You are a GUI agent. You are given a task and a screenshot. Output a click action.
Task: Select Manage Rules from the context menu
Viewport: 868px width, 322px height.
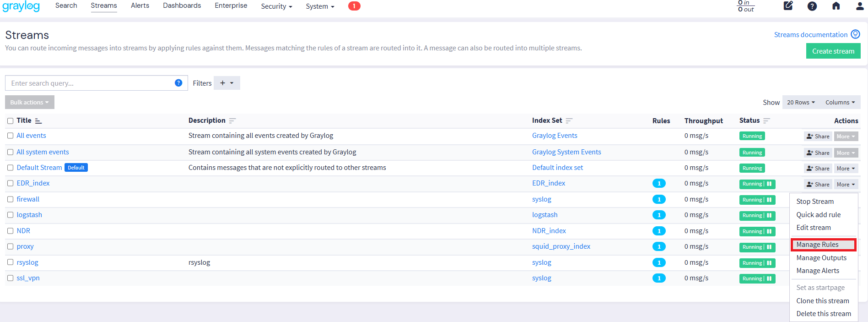tap(818, 245)
